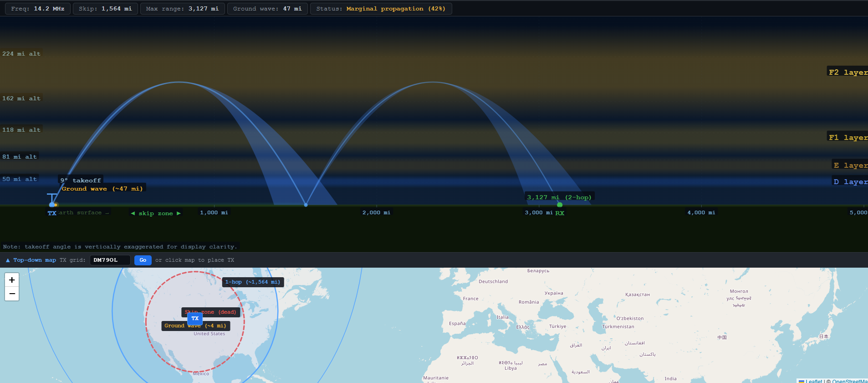
Task: Click France on the map
Action: click(471, 299)
